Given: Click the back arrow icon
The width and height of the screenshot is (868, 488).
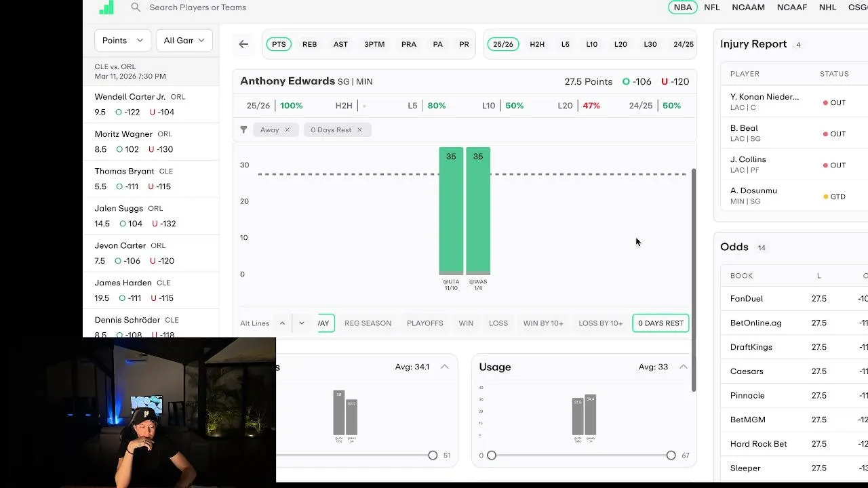Looking at the screenshot, I should (243, 44).
